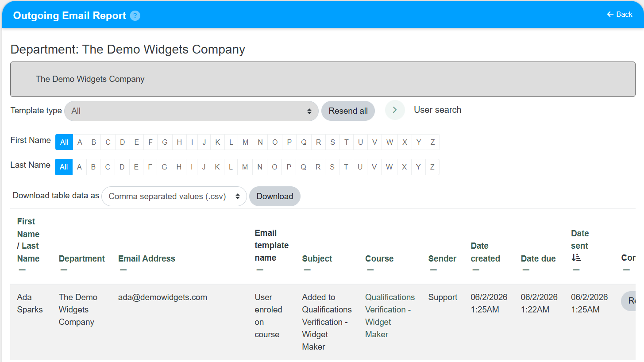Image resolution: width=644 pixels, height=362 pixels.
Task: Filter First Name by letter G
Action: (x=165, y=142)
